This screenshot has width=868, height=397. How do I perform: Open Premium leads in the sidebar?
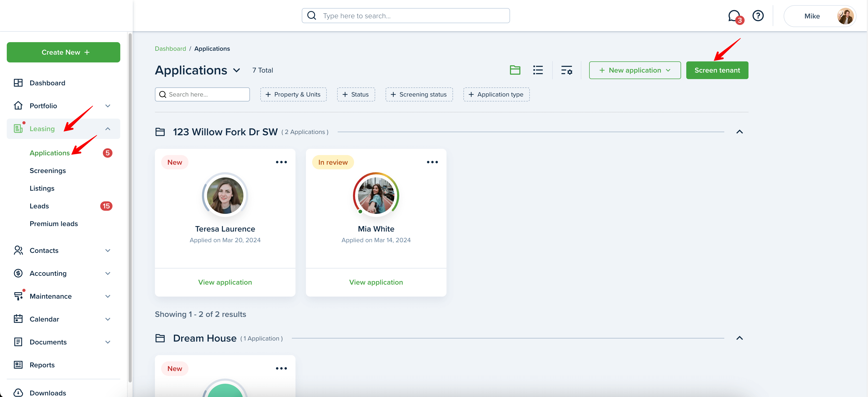(x=54, y=223)
